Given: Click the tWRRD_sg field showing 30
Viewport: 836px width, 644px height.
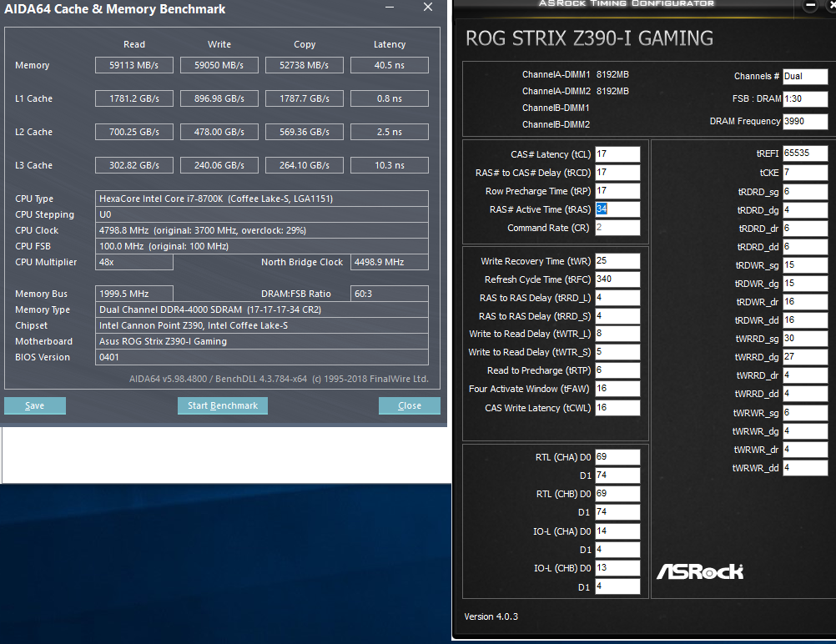Looking at the screenshot, I should point(805,339).
